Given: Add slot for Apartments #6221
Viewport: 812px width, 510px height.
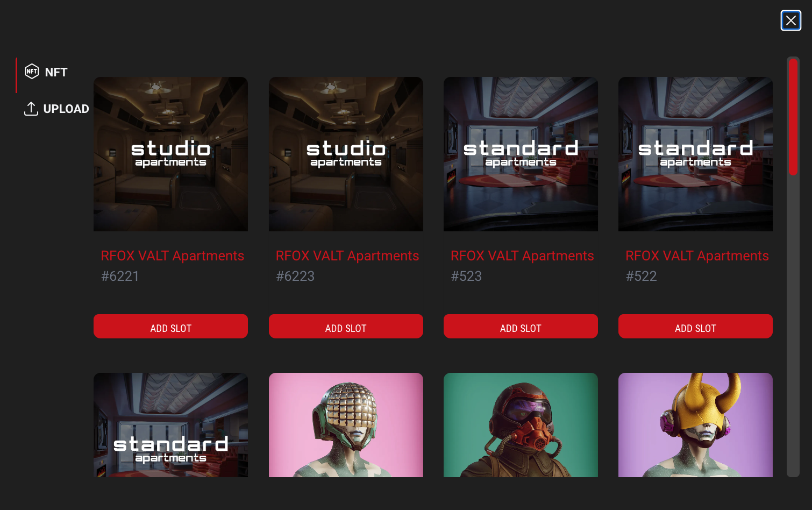Looking at the screenshot, I should pyautogui.click(x=170, y=327).
